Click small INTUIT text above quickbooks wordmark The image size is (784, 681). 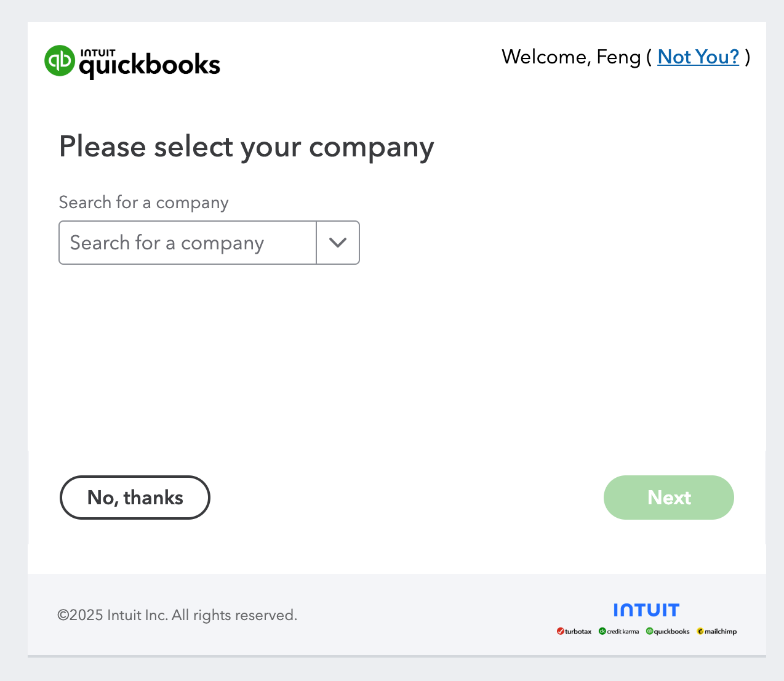point(98,53)
